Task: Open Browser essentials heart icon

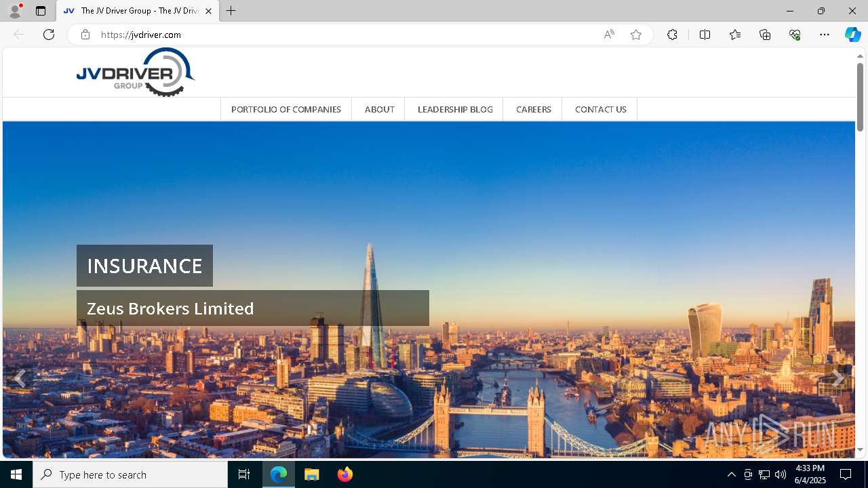Action: pos(795,35)
